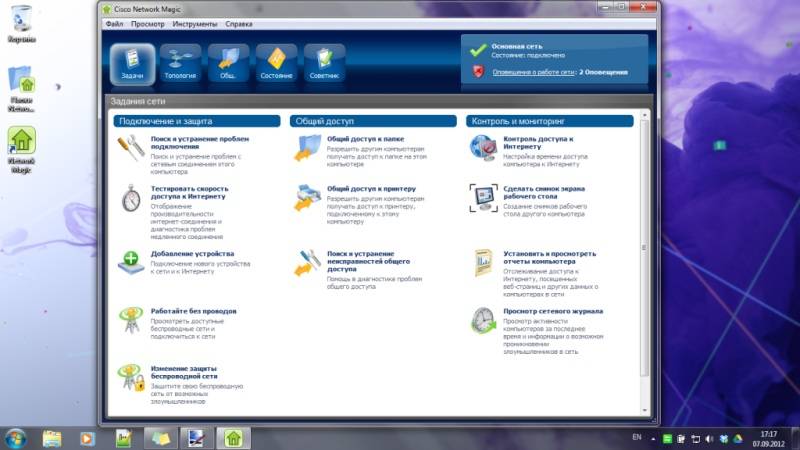The width and height of the screenshot is (800, 450).
Task: Open the Справка menu
Action: pos(239,21)
